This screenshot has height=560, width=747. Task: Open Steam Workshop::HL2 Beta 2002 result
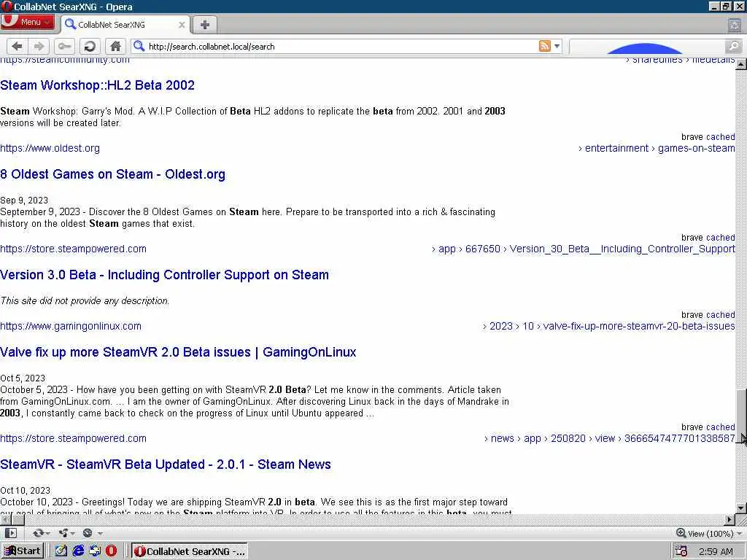97,85
